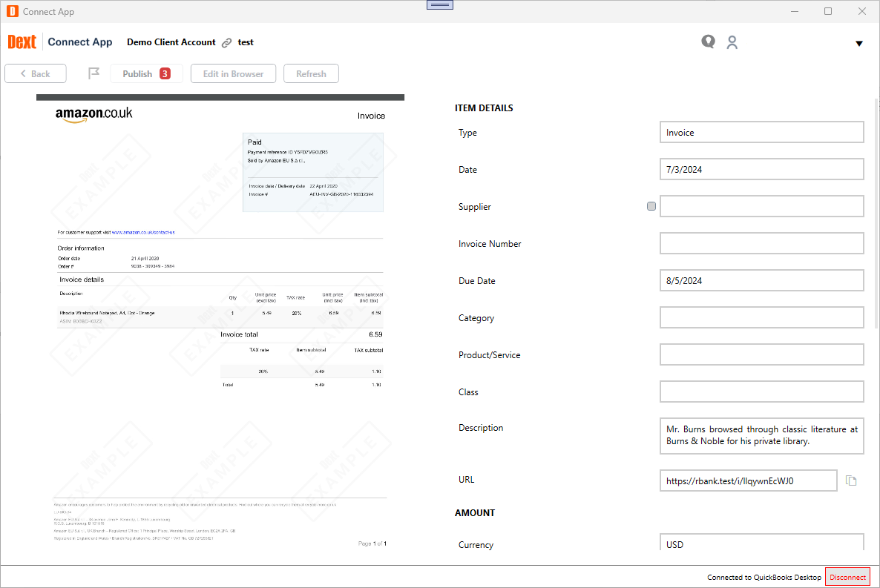This screenshot has width=880, height=588.
Task: Click the AMOUNT section heading
Action: (475, 513)
